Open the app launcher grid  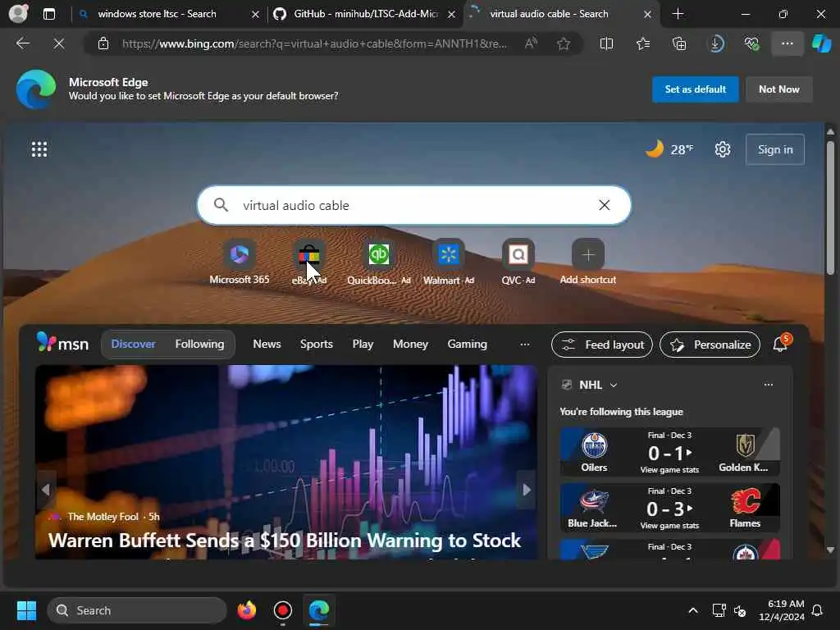click(39, 149)
